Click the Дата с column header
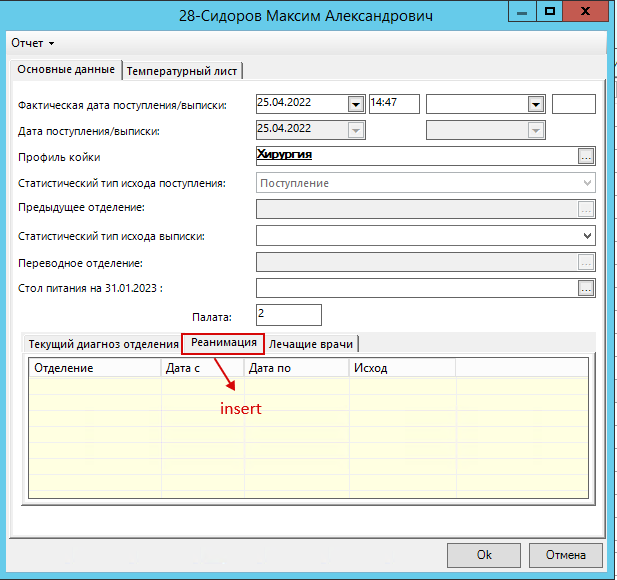 point(202,368)
